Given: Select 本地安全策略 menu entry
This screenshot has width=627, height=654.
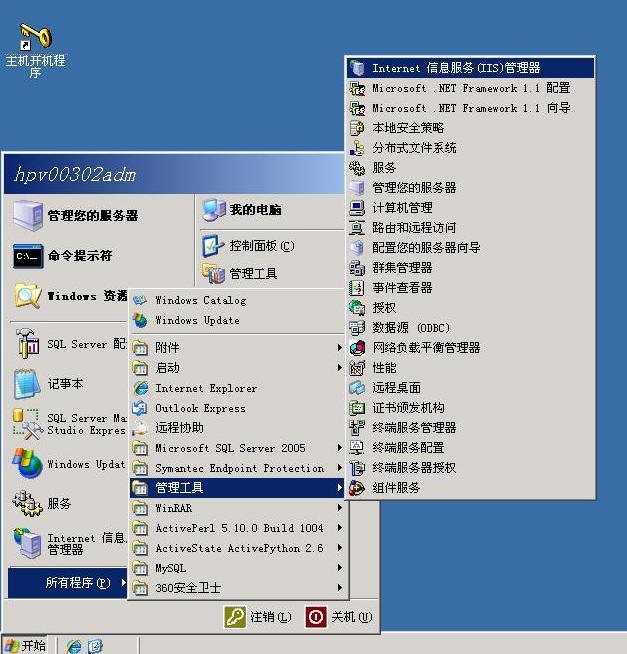Looking at the screenshot, I should tap(408, 128).
